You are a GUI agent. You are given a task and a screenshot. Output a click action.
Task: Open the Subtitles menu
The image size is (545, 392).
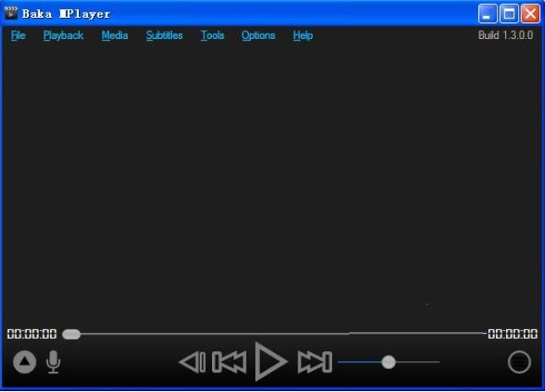point(164,36)
